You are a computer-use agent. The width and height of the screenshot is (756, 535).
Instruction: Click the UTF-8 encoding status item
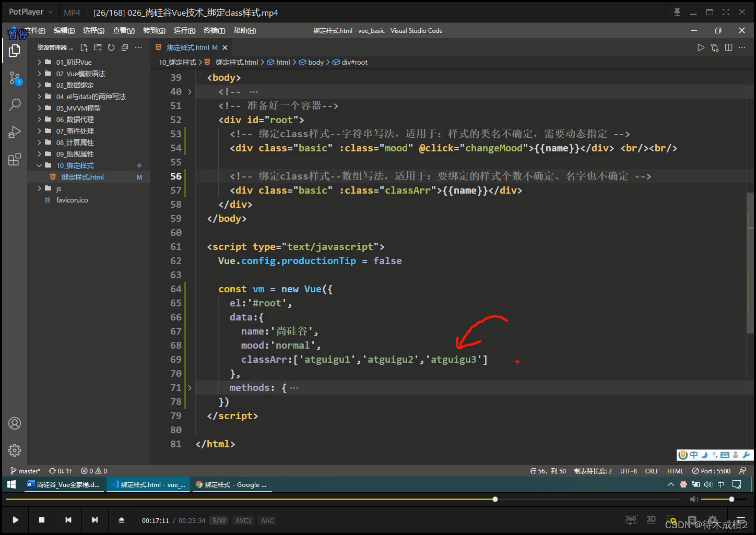(628, 471)
